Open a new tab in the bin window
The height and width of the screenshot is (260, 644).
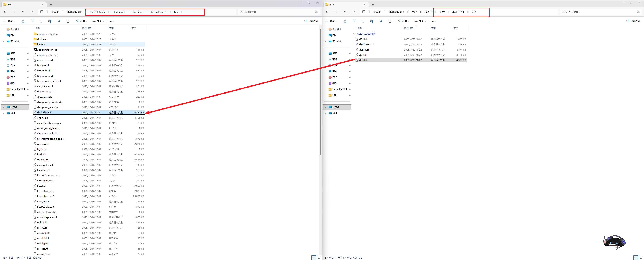point(51,4)
